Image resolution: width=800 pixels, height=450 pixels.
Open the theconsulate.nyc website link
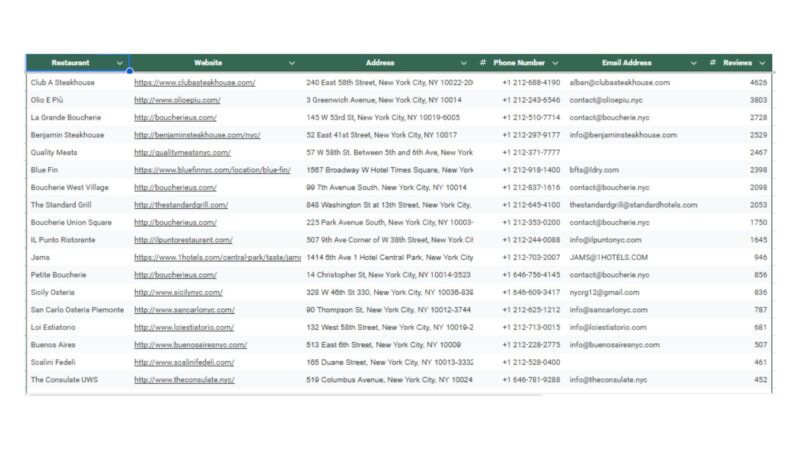(x=184, y=380)
